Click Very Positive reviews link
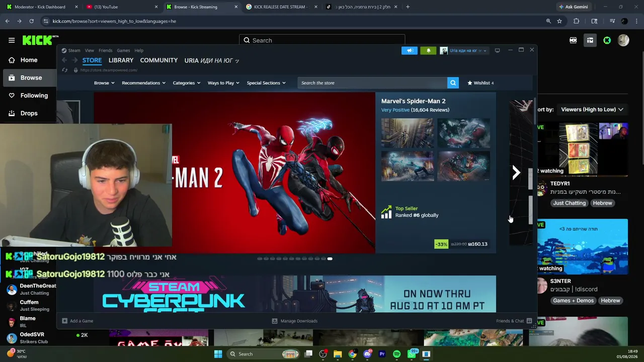This screenshot has width=644, height=362. (x=395, y=110)
